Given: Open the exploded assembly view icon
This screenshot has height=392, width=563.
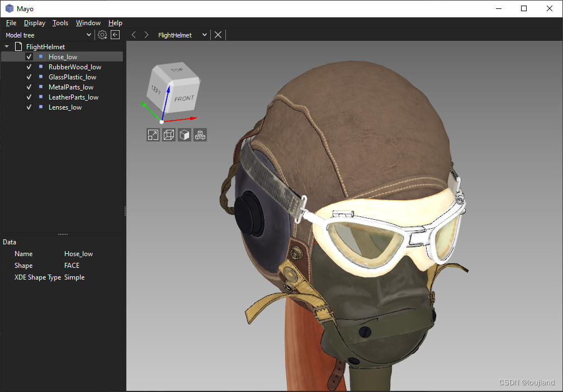Looking at the screenshot, I should pos(200,135).
